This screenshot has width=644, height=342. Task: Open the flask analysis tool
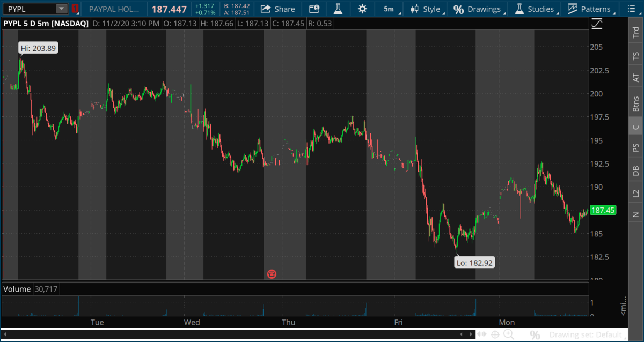click(x=338, y=9)
